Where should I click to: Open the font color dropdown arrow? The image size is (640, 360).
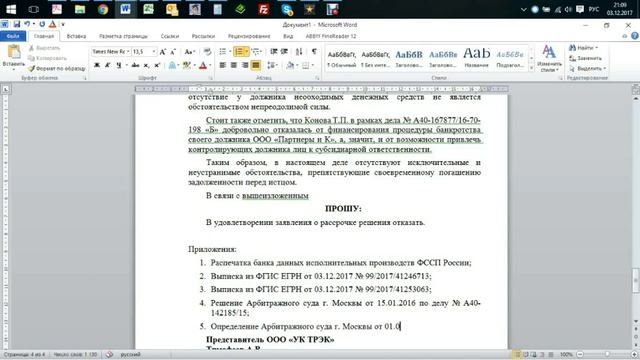(210, 65)
